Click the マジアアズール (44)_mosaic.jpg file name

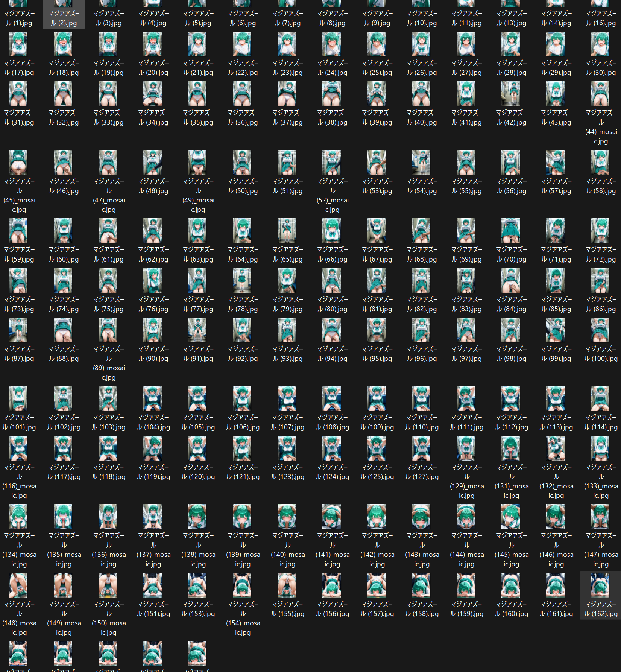click(601, 127)
